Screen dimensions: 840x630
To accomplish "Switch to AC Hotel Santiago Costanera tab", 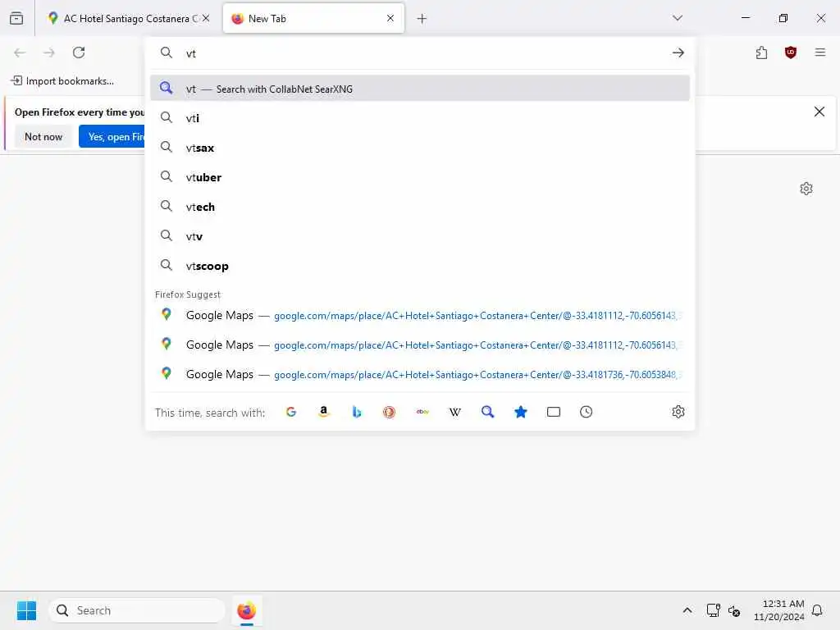I will (129, 18).
